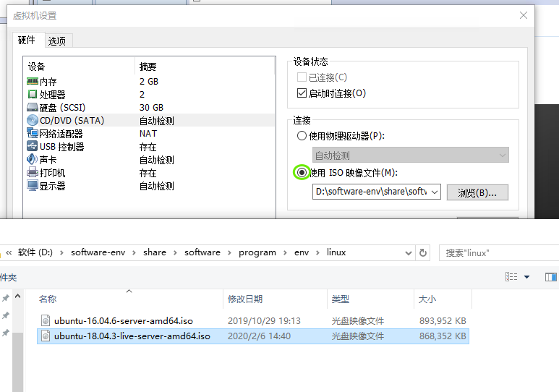
Task: Click the processor (处理器) chip icon
Action: 33,94
